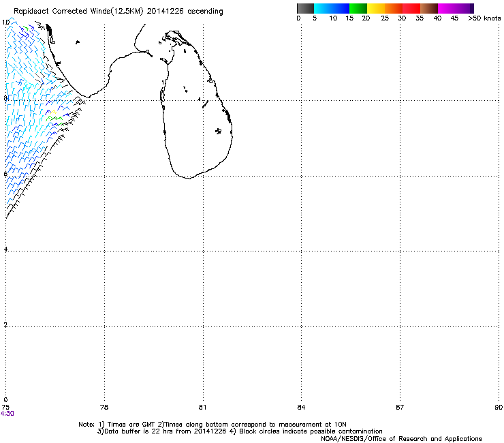Click the Rapidscat Corrected Winds title text

coord(119,12)
